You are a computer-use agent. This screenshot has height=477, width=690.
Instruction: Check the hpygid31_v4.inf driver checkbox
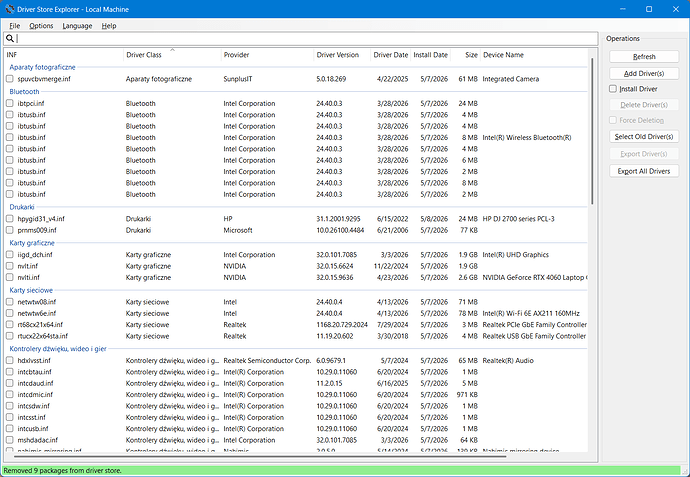[x=10, y=219]
